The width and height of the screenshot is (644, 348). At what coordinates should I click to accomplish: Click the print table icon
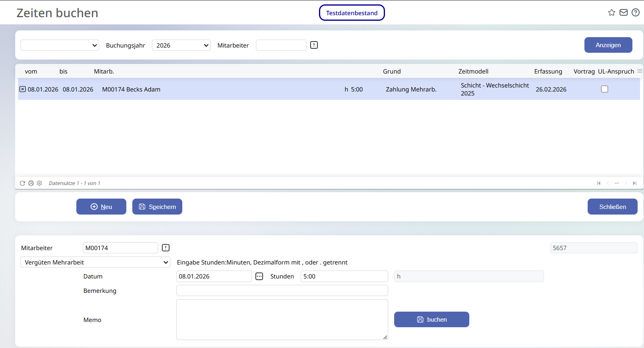[x=31, y=183]
